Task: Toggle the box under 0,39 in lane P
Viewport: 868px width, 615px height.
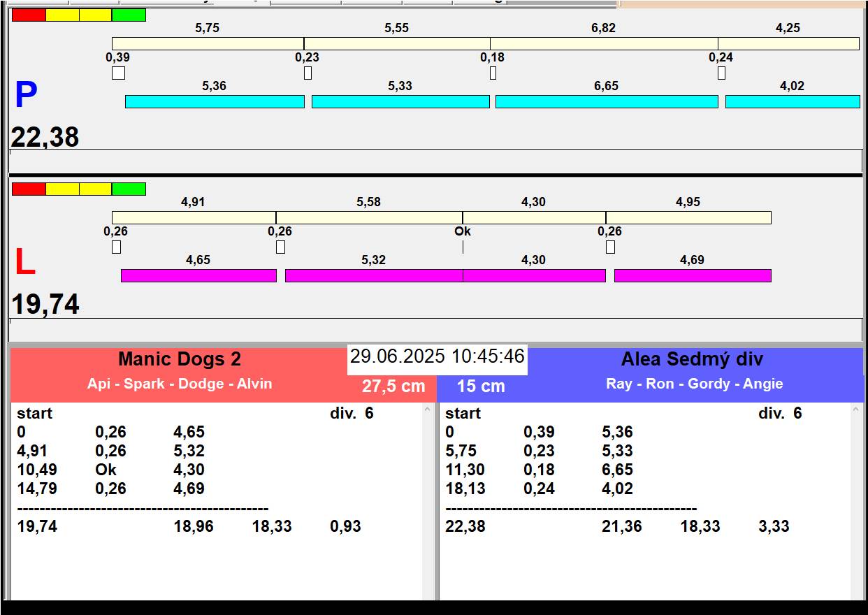Action: tap(118, 73)
